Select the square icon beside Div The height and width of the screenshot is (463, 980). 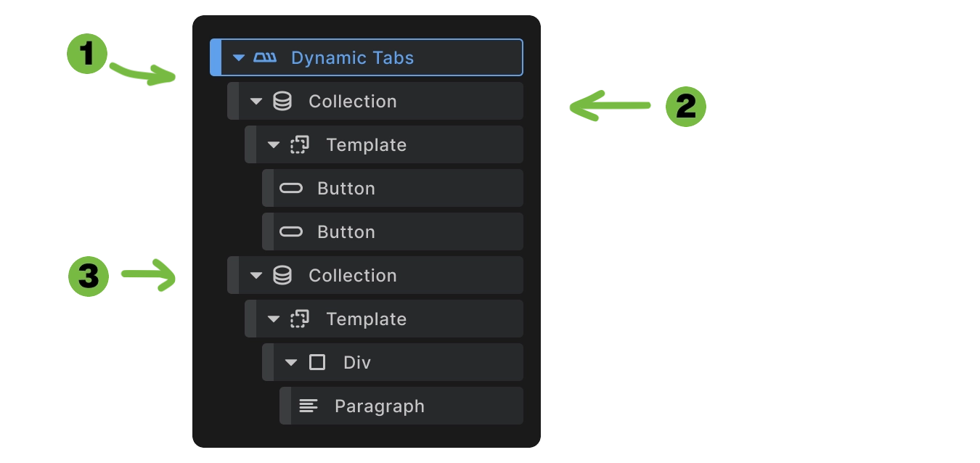(x=317, y=362)
